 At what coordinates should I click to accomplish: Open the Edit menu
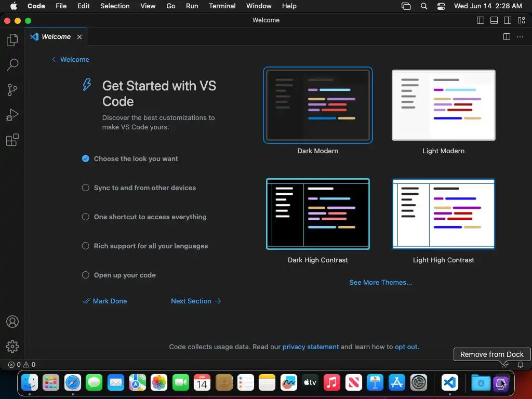click(83, 6)
